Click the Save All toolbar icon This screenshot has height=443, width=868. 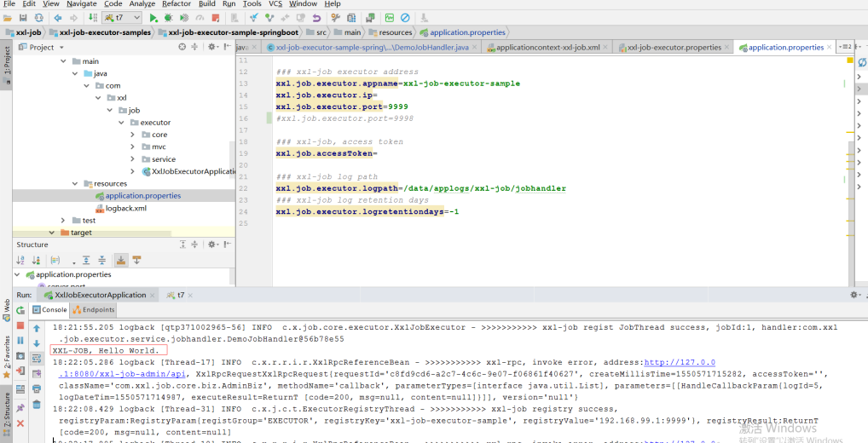pos(23,18)
